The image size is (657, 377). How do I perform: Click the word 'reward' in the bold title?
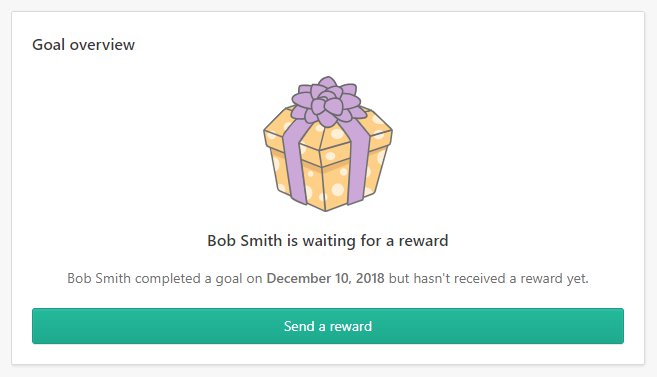click(423, 241)
